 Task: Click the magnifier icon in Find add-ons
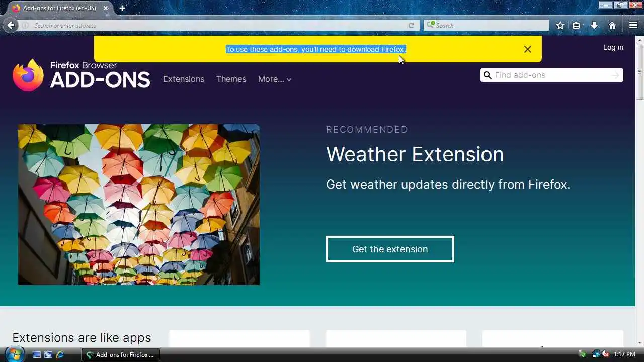[x=487, y=75]
